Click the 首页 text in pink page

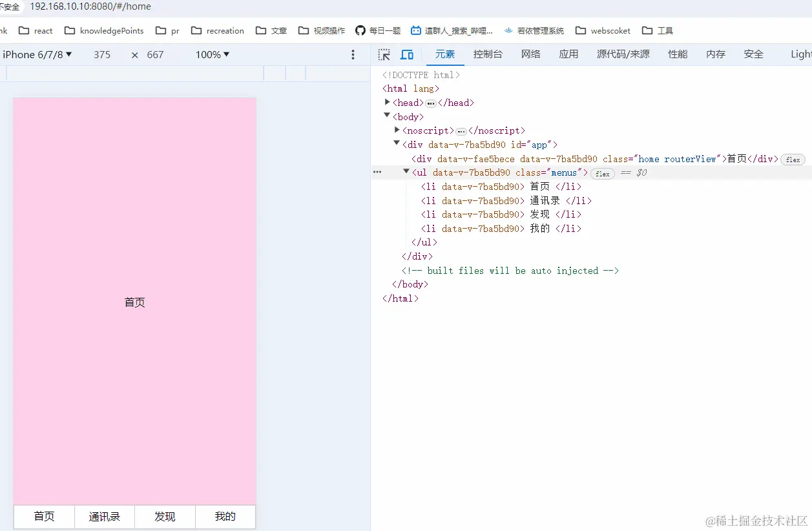coord(134,302)
